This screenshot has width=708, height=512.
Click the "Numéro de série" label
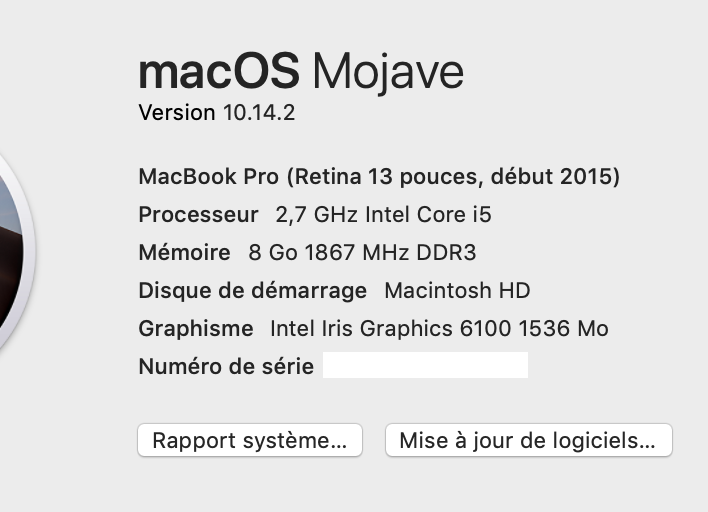226,366
